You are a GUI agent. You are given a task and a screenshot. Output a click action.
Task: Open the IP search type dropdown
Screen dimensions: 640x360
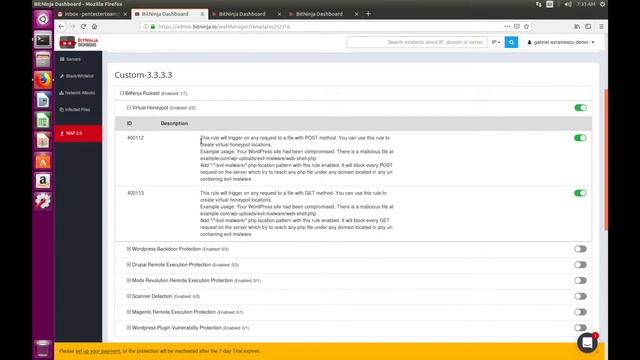pos(496,42)
